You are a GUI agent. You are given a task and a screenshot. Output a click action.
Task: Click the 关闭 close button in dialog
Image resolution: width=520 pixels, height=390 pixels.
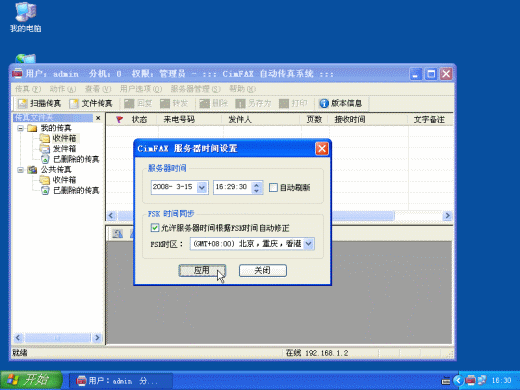[x=263, y=270]
